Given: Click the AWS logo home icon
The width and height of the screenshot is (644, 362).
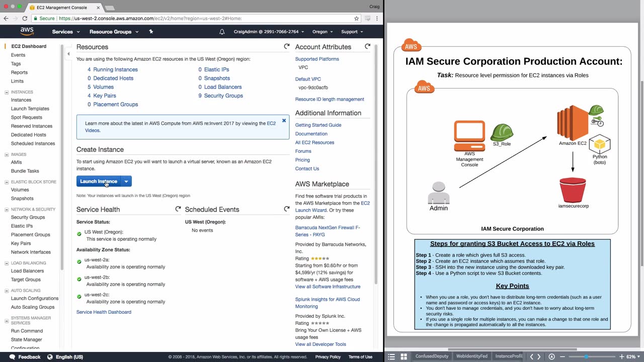Looking at the screenshot, I should pyautogui.click(x=27, y=31).
